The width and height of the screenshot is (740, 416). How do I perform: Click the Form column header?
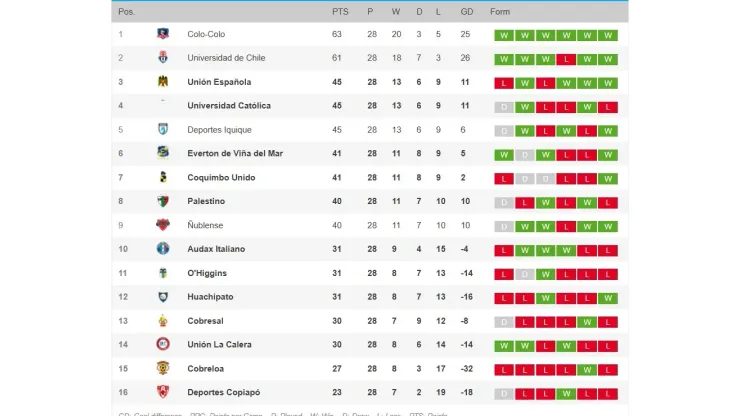tap(500, 12)
